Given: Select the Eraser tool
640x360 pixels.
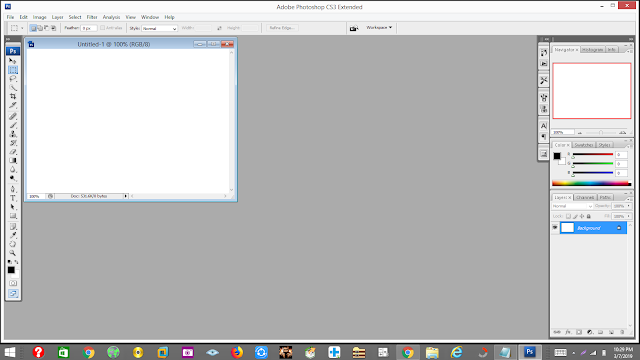Looking at the screenshot, I should [x=13, y=152].
